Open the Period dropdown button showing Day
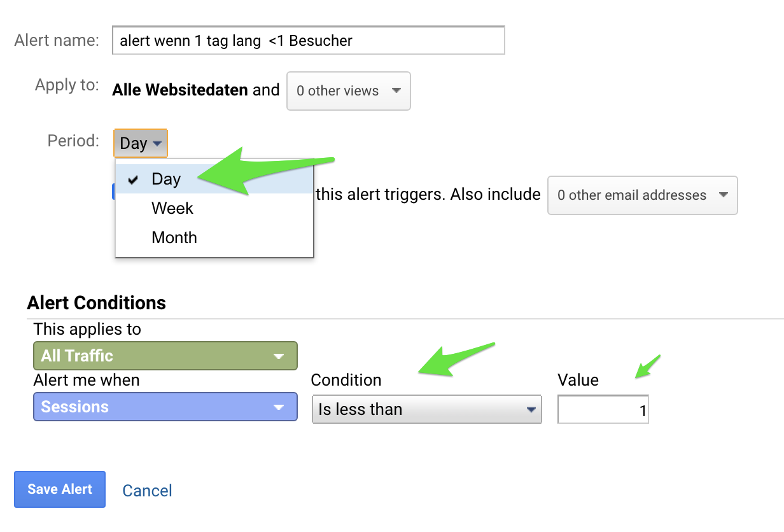This screenshot has width=784, height=532. click(x=141, y=143)
